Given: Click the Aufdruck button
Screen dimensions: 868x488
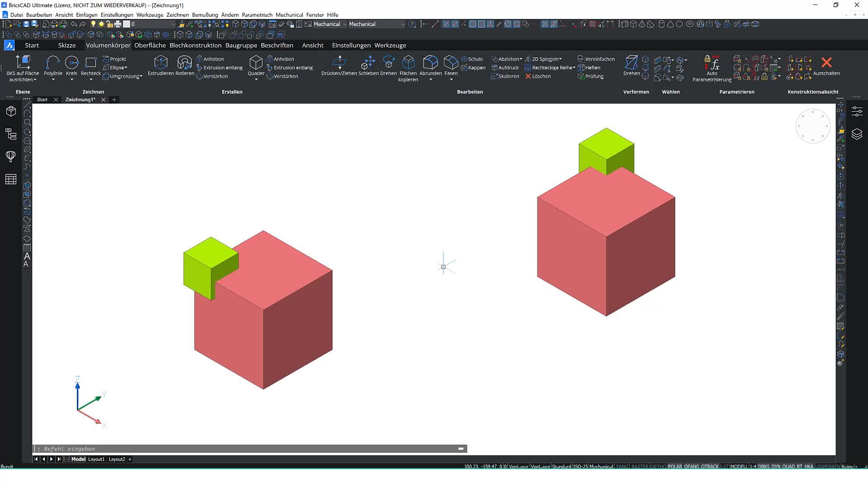Looking at the screenshot, I should coord(505,68).
